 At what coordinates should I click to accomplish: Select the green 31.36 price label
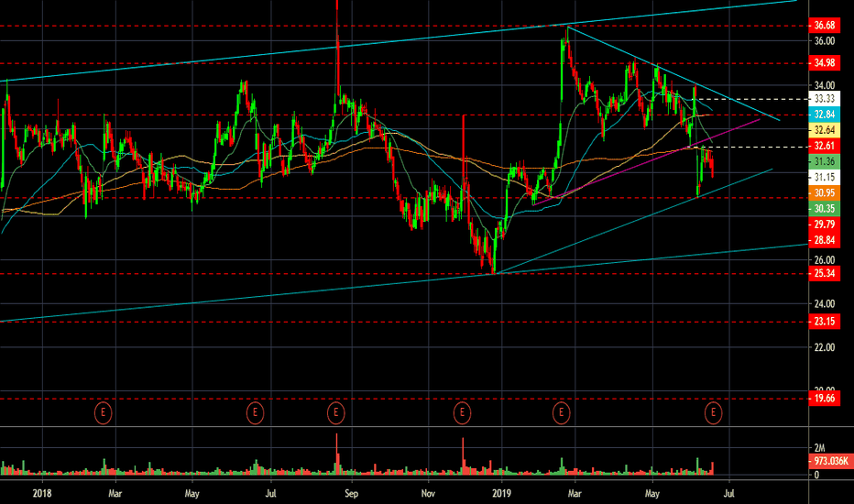(x=825, y=161)
